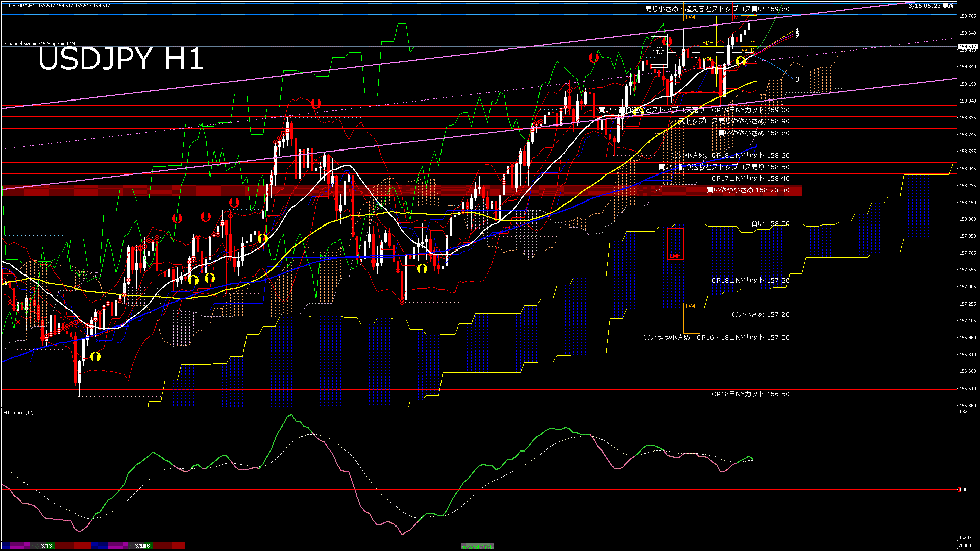Click forecast line label number 3

pyautogui.click(x=797, y=80)
